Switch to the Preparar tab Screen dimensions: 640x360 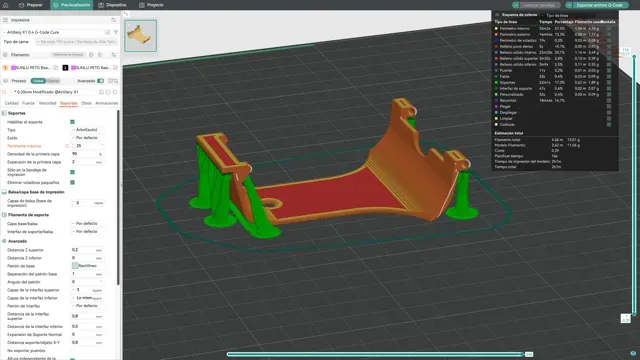click(x=31, y=5)
